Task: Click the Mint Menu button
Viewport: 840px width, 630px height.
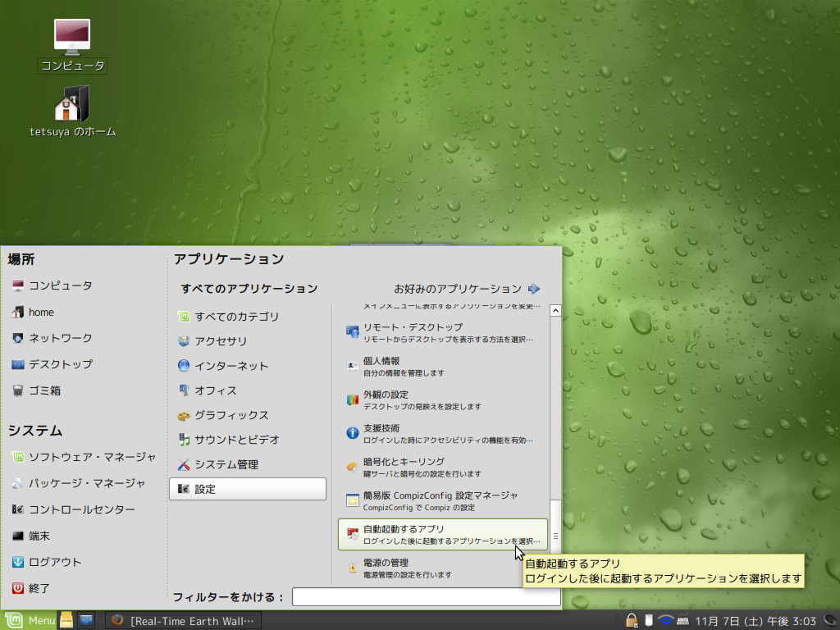Action: [29, 620]
